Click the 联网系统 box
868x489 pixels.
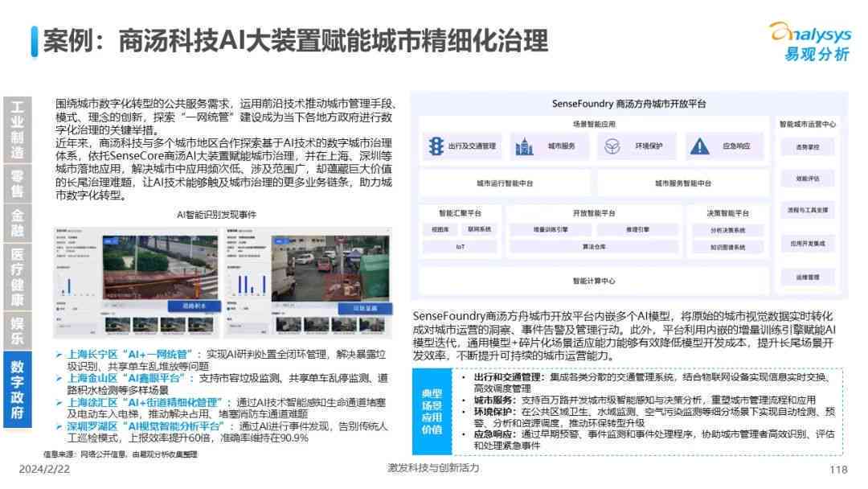479,229
